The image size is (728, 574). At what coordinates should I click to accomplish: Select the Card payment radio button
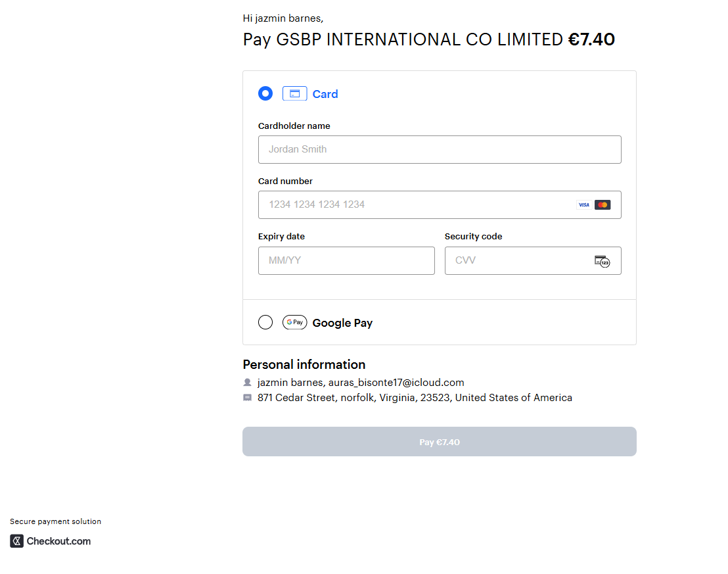[265, 93]
